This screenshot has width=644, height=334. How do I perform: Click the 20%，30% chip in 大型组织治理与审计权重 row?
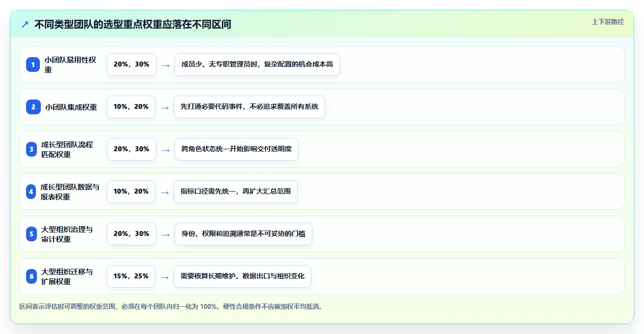pyautogui.click(x=131, y=234)
